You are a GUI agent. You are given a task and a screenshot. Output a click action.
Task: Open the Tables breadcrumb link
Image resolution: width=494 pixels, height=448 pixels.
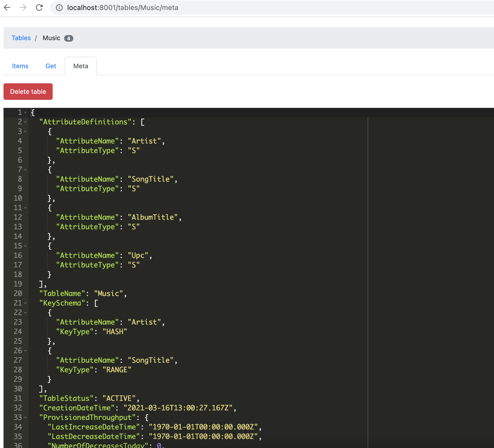(x=21, y=38)
